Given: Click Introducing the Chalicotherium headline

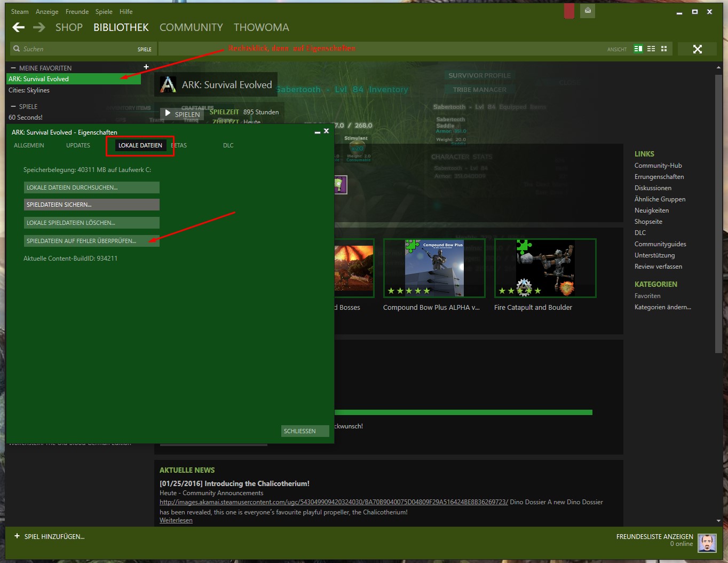Looking at the screenshot, I should click(234, 483).
